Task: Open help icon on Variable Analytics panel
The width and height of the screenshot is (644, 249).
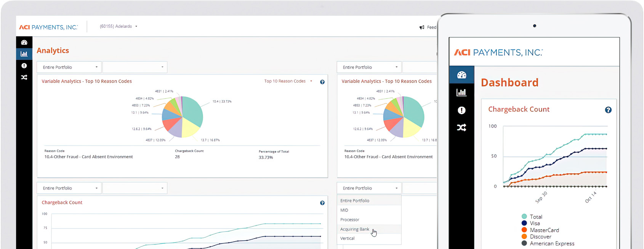Action: click(x=322, y=82)
